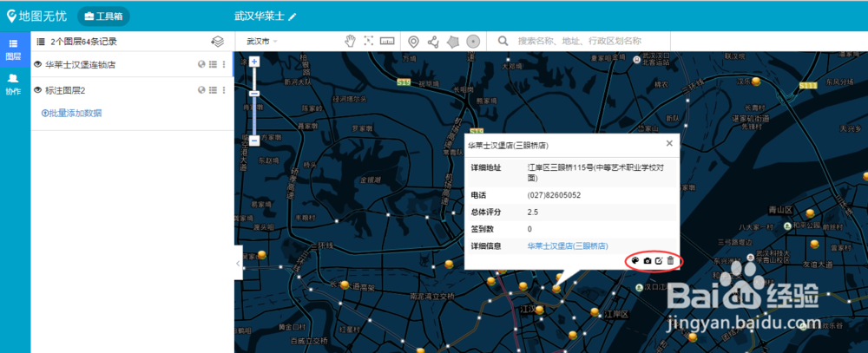Open data table of 华莱士汉堡连锁店 layer
This screenshot has height=353, width=868.
(x=213, y=65)
